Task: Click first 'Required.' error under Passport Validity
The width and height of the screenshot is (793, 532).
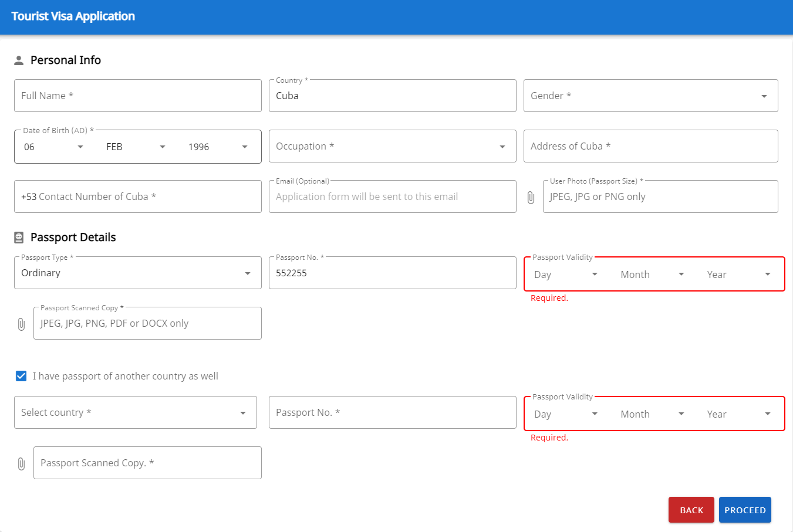Action: click(549, 298)
